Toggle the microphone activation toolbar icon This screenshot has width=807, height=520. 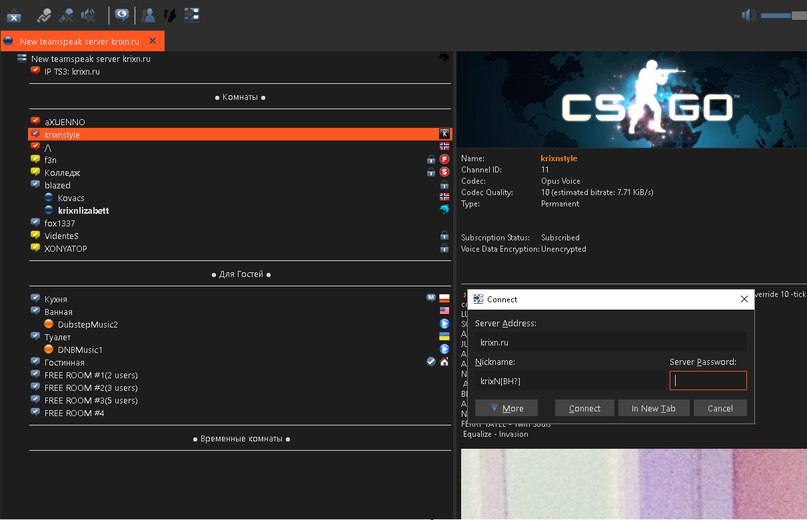(44, 15)
